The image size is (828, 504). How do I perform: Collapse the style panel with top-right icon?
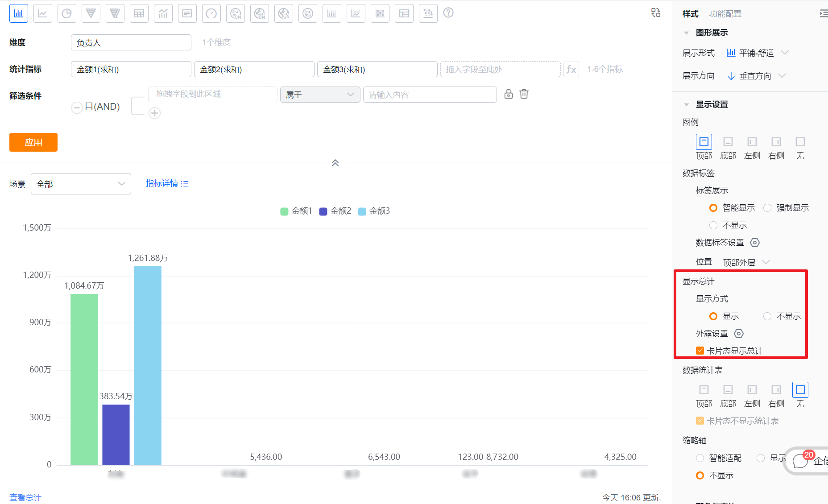[x=824, y=13]
